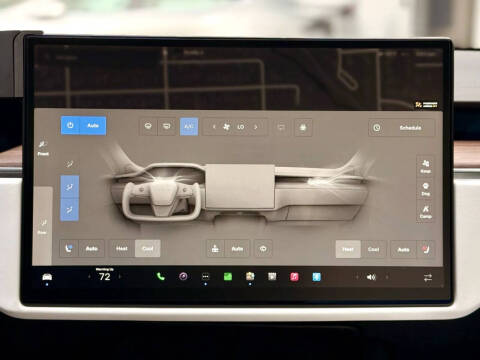The width and height of the screenshot is (480, 360).
Task: Click the steering wheel heater icon
Action: (x=215, y=249)
